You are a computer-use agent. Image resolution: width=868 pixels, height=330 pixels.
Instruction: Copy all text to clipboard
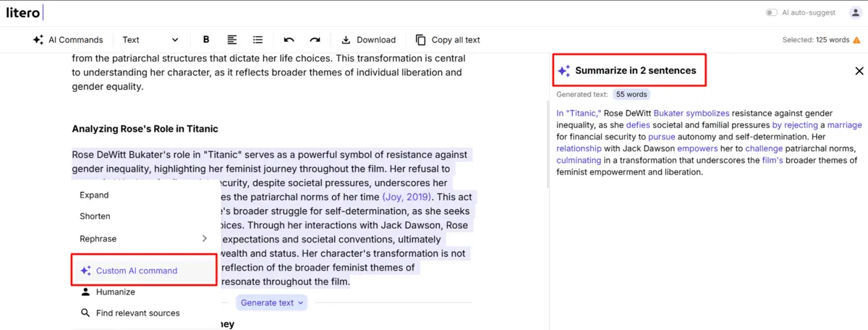448,40
